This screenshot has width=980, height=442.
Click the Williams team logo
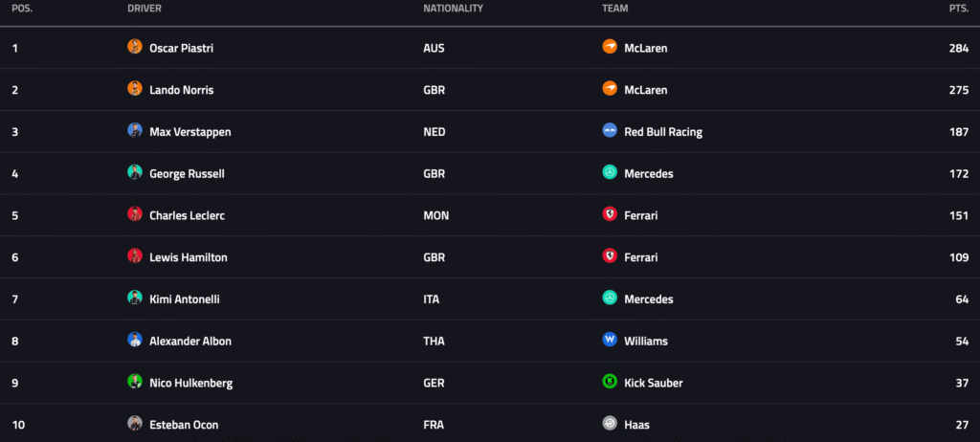[610, 341]
